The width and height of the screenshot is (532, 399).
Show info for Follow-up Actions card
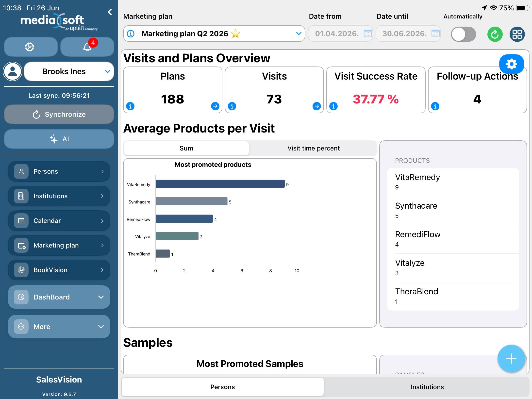pos(435,106)
